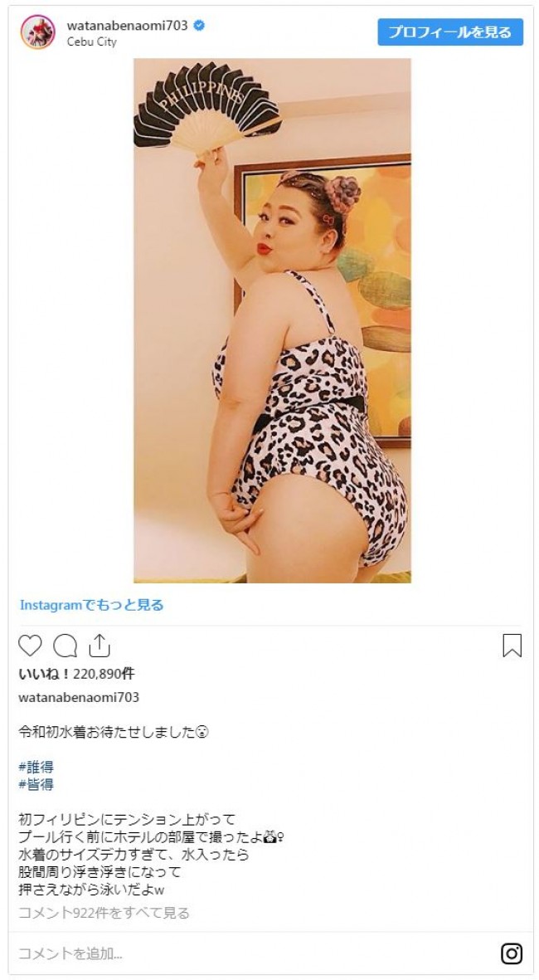This screenshot has width=539, height=980.
Task: Click the caption author watanabenaomi703 name
Action: (79, 698)
